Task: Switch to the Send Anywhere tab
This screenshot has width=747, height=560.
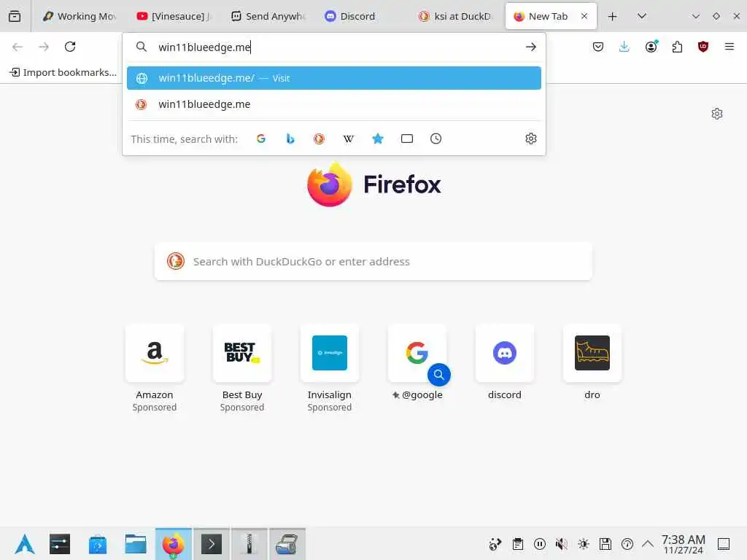Action: [268, 16]
